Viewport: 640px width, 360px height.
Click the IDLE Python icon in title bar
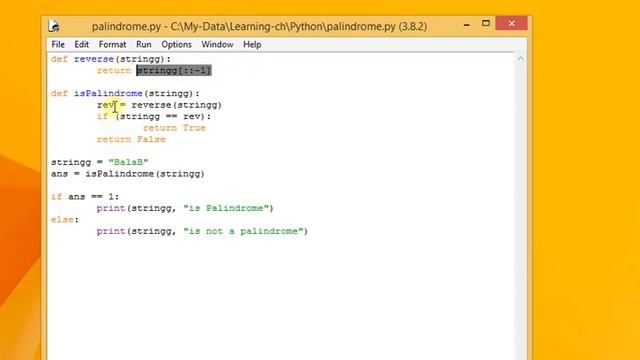[x=54, y=26]
